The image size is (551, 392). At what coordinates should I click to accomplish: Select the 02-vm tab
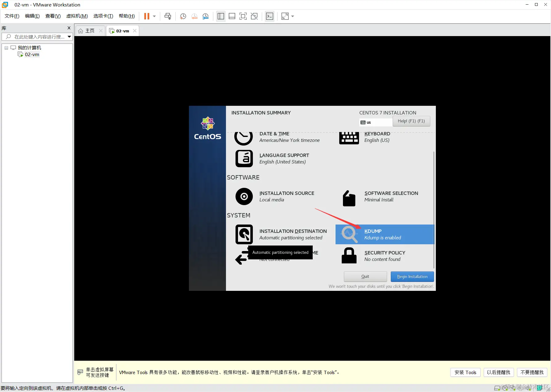pyautogui.click(x=123, y=31)
